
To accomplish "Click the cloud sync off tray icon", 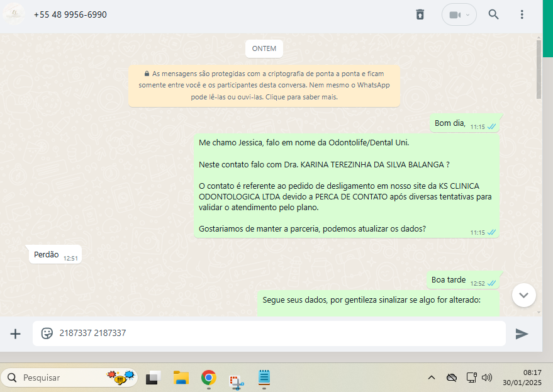I will pyautogui.click(x=452, y=378).
